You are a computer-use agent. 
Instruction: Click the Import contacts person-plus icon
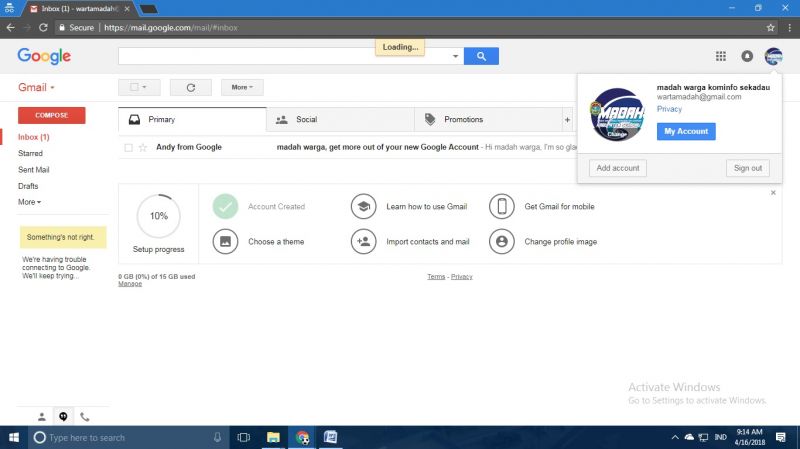(x=363, y=241)
